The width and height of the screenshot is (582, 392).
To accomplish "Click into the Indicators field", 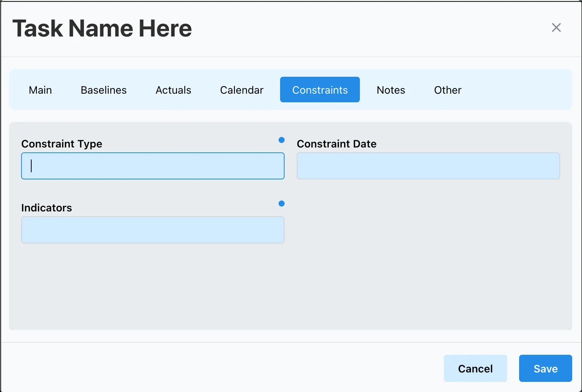I will pyautogui.click(x=153, y=230).
